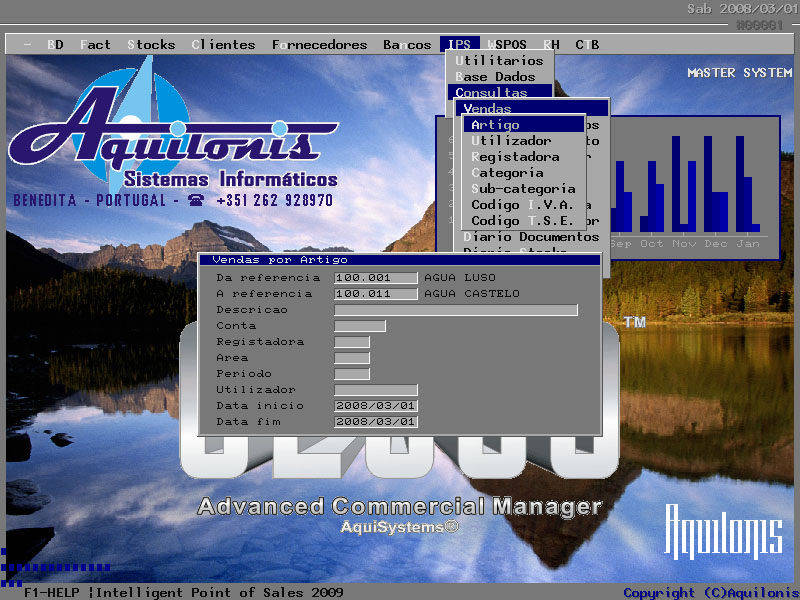Viewport: 800px width, 600px height.
Task: Click the Nov bar in the chart
Action: point(684,185)
